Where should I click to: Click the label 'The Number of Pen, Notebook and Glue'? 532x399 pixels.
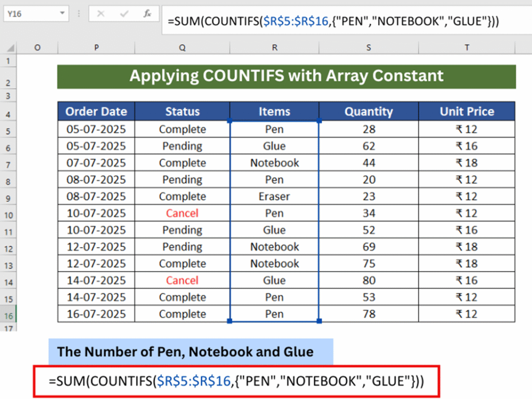[191, 352]
